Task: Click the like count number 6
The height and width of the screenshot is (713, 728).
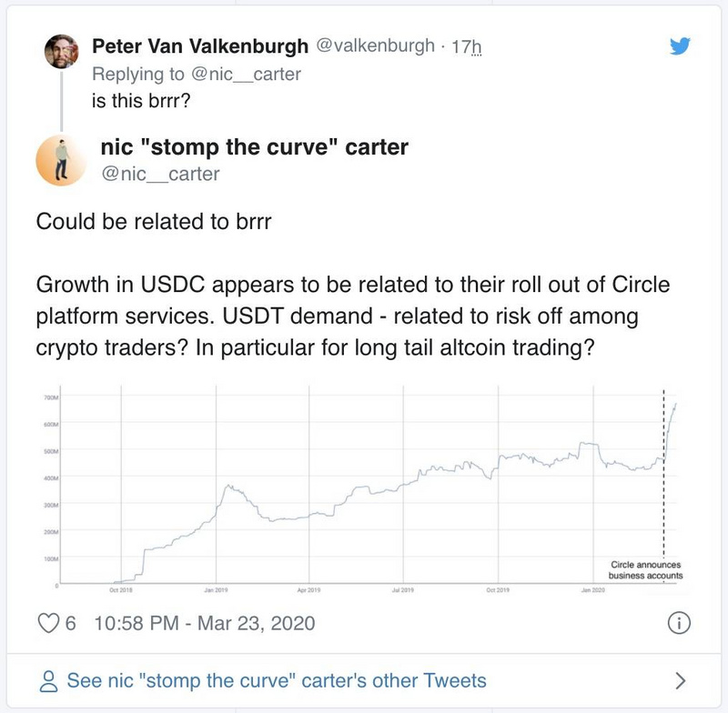Action: (x=70, y=623)
